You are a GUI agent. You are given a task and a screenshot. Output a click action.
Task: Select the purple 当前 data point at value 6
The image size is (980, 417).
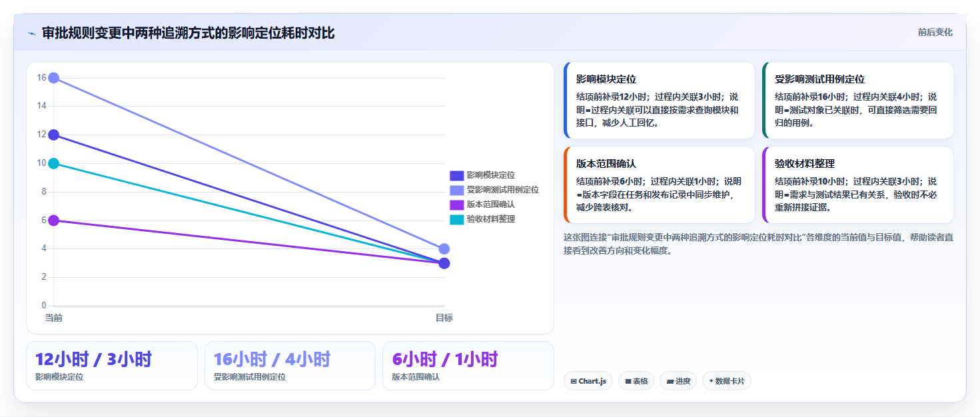(x=54, y=220)
